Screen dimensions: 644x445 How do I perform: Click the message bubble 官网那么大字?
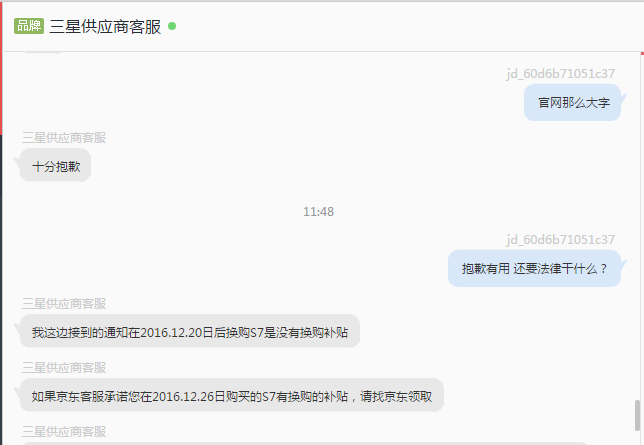click(x=573, y=102)
